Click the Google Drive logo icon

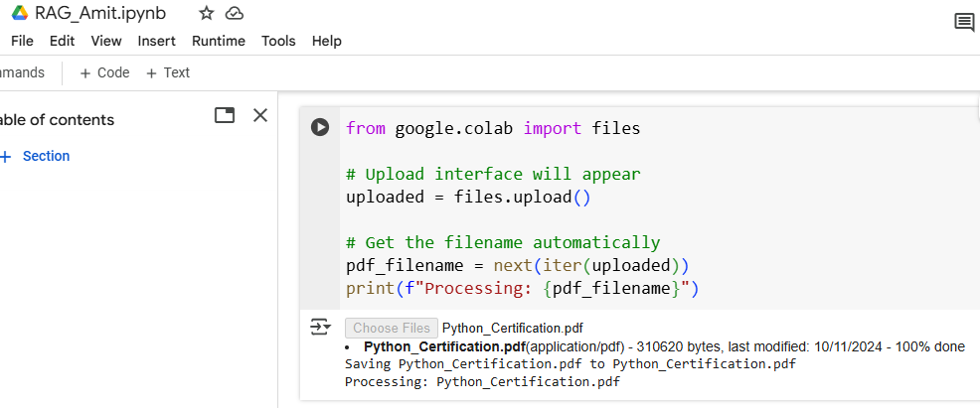pyautogui.click(x=20, y=13)
